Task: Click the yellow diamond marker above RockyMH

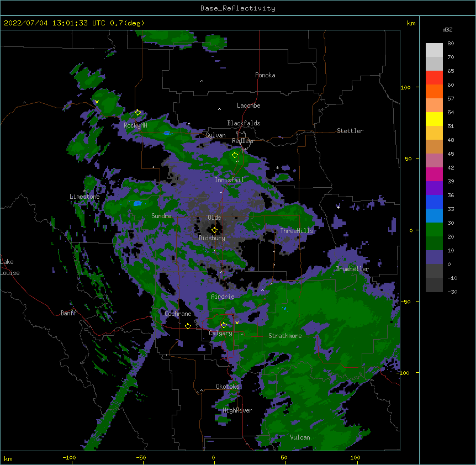Action: [x=137, y=113]
